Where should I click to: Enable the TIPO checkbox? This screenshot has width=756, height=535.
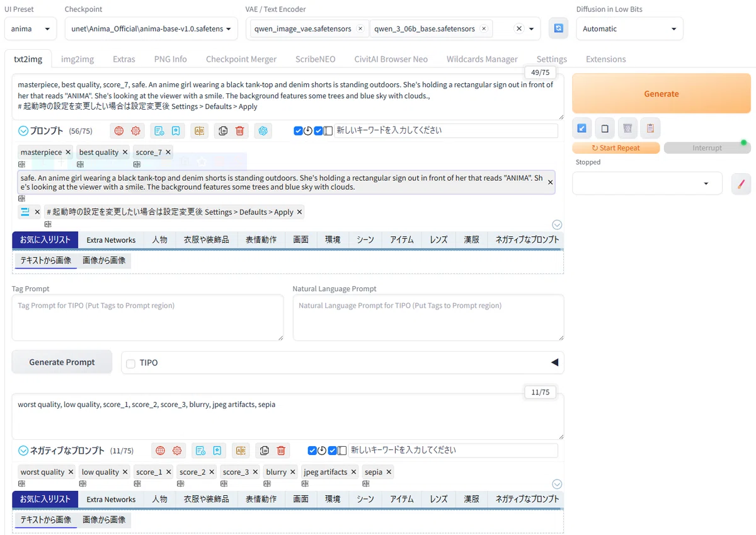click(131, 363)
